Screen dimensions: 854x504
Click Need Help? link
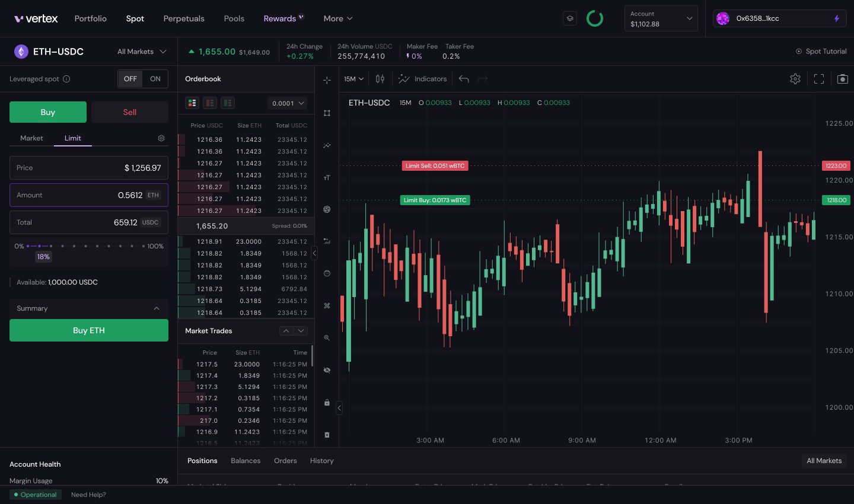click(x=88, y=495)
